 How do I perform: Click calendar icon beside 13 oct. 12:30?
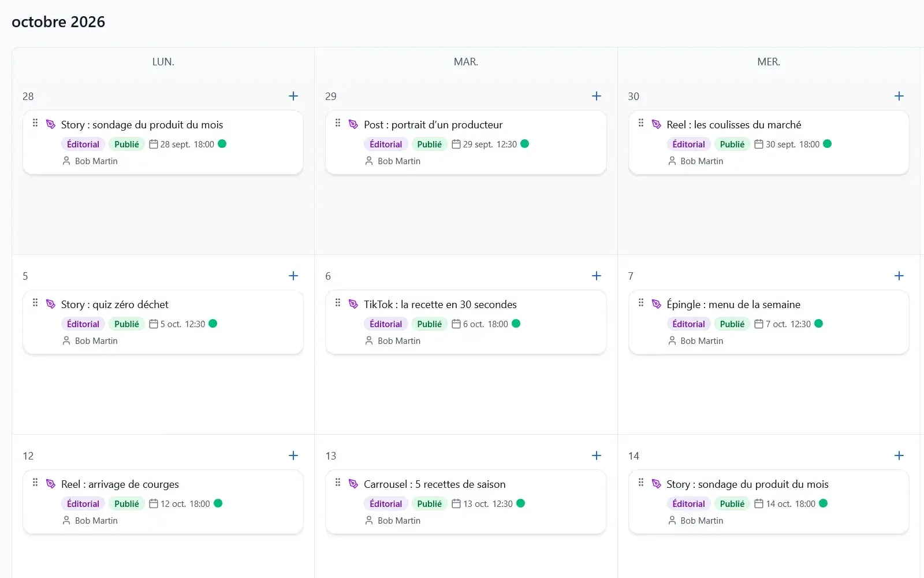(456, 504)
